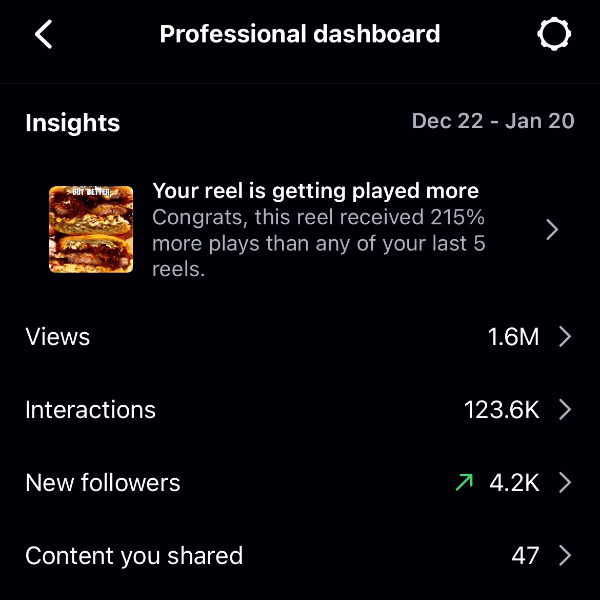Click the 4.2K new followers value

tap(514, 483)
